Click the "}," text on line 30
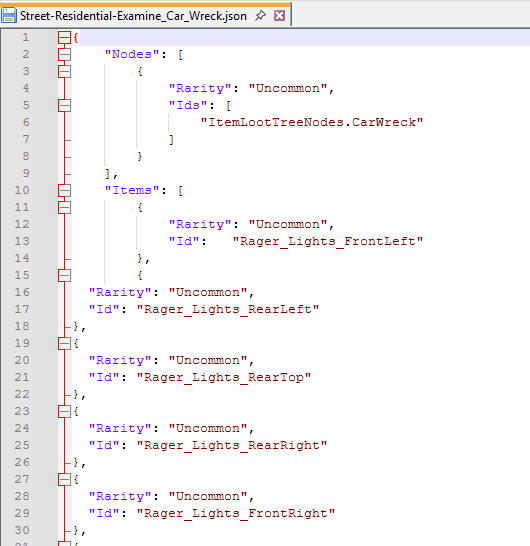This screenshot has height=546, width=530. [80, 531]
